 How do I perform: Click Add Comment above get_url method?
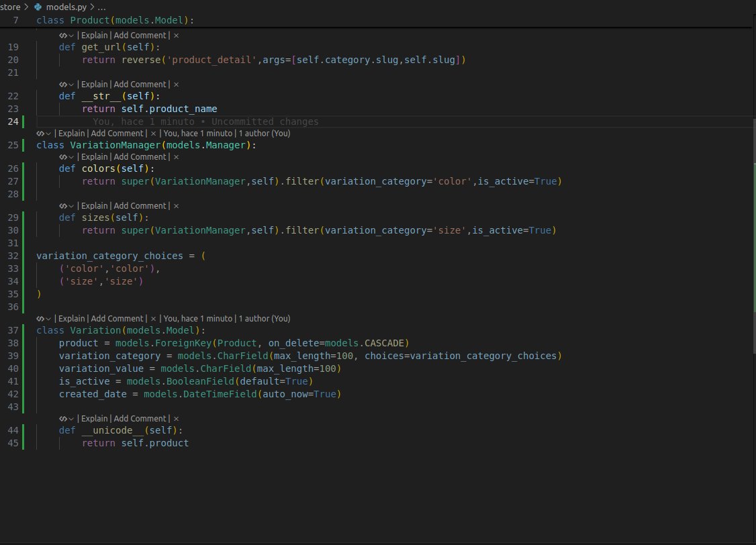(x=140, y=36)
